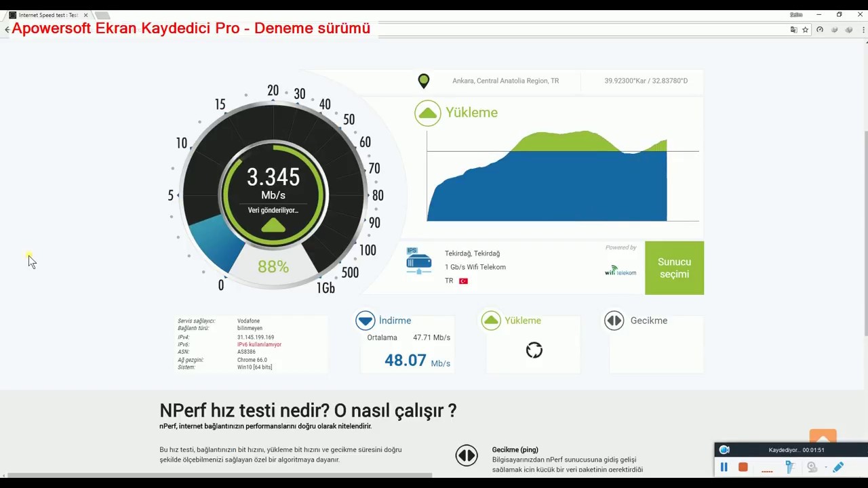
Task: Click the Yükleme arrow icon above graph
Action: 428,113
